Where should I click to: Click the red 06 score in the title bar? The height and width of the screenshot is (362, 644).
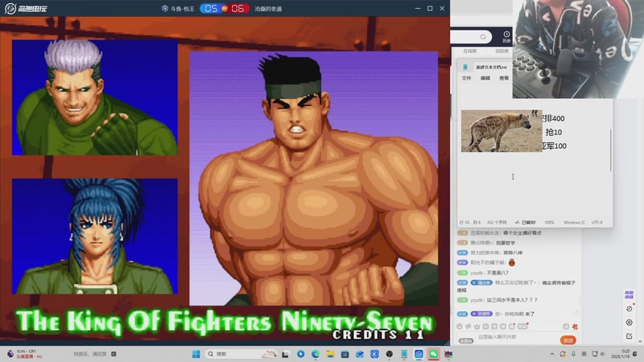point(237,8)
